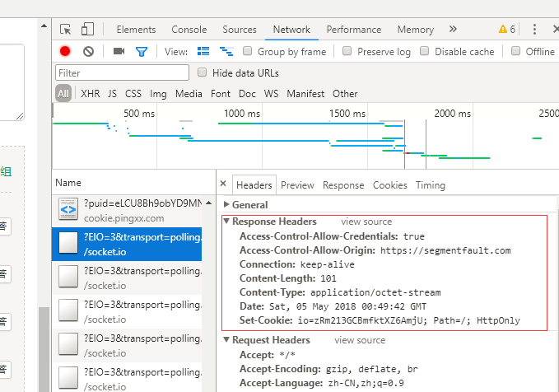Click the 1000 ms timeline marker
Image resolution: width=559 pixels, height=392 pixels.
(x=242, y=114)
